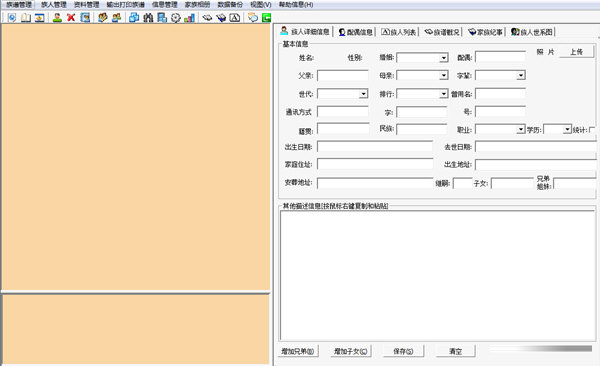Click the 清空 clear button
600x366 pixels.
click(455, 351)
